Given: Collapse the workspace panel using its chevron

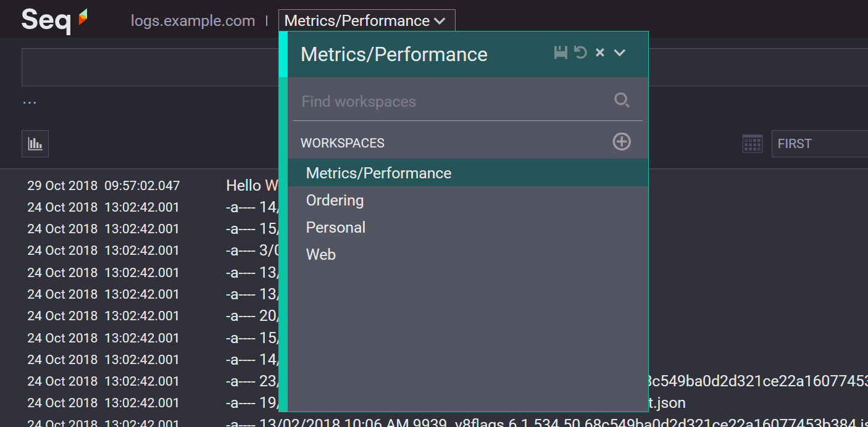Looking at the screenshot, I should coord(619,53).
